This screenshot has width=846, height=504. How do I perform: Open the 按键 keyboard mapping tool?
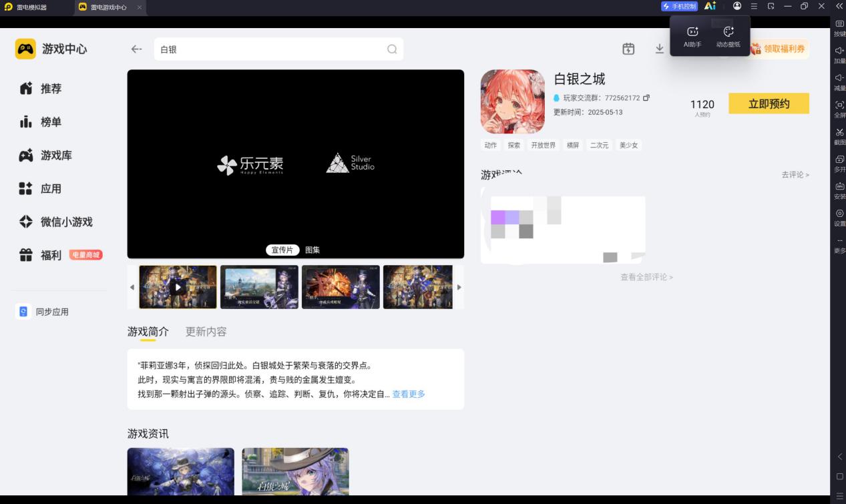840,27
